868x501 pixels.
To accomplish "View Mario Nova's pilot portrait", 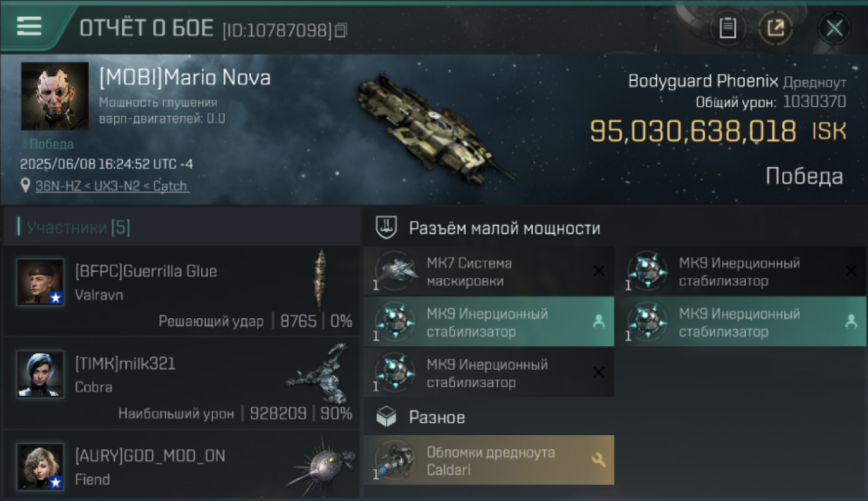I will pyautogui.click(x=55, y=96).
